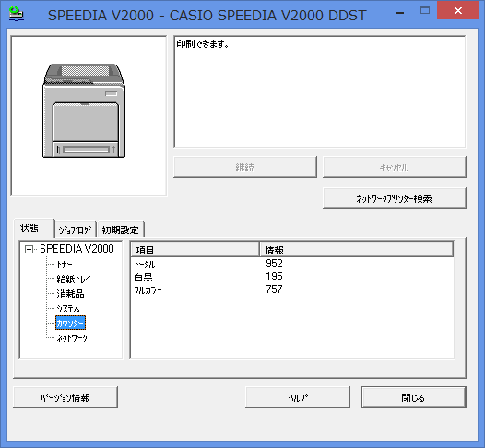Image resolution: width=485 pixels, height=448 pixels.
Task: Select カウンター in the status tree
Action: click(70, 324)
